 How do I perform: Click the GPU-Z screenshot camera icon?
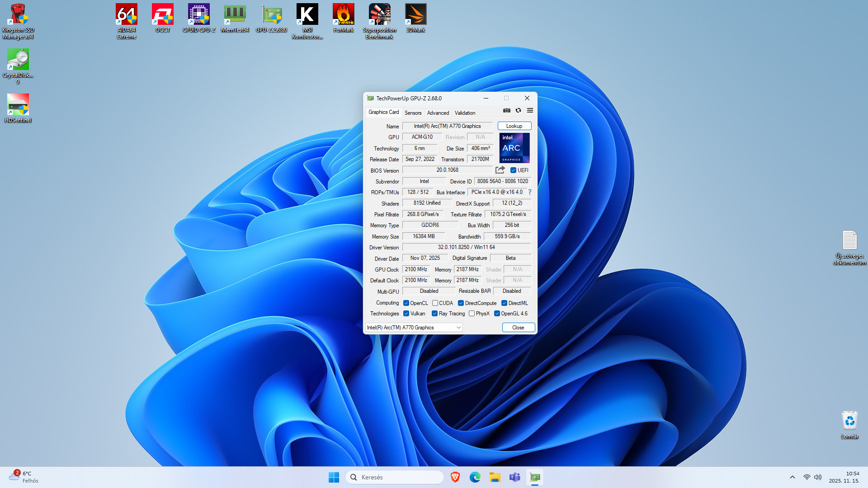(x=506, y=110)
